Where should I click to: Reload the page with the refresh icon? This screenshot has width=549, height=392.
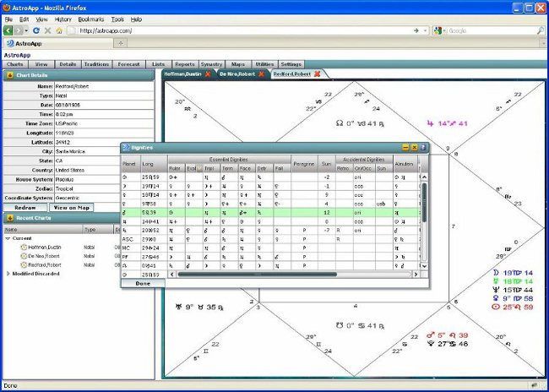point(36,30)
